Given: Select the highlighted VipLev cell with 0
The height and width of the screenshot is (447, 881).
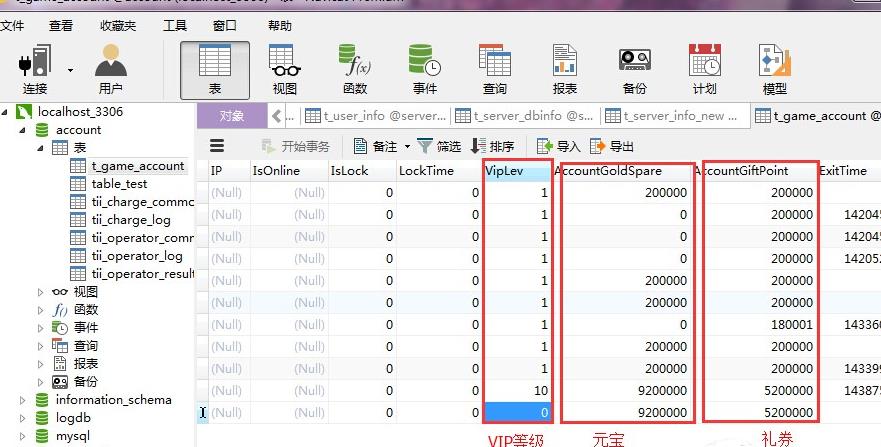Looking at the screenshot, I should click(517, 413).
